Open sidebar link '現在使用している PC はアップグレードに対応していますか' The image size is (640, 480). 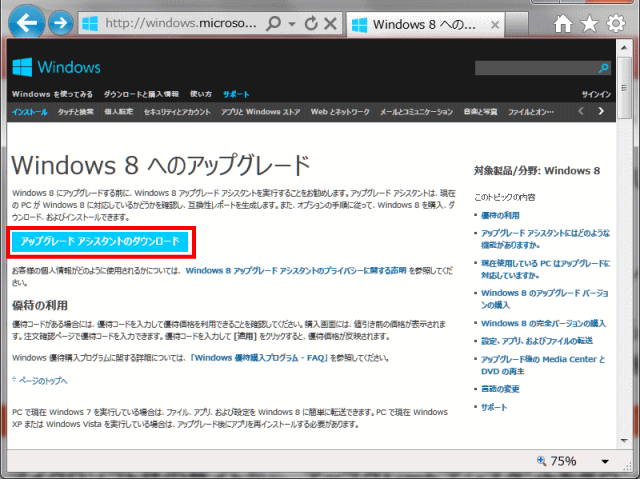click(x=545, y=269)
